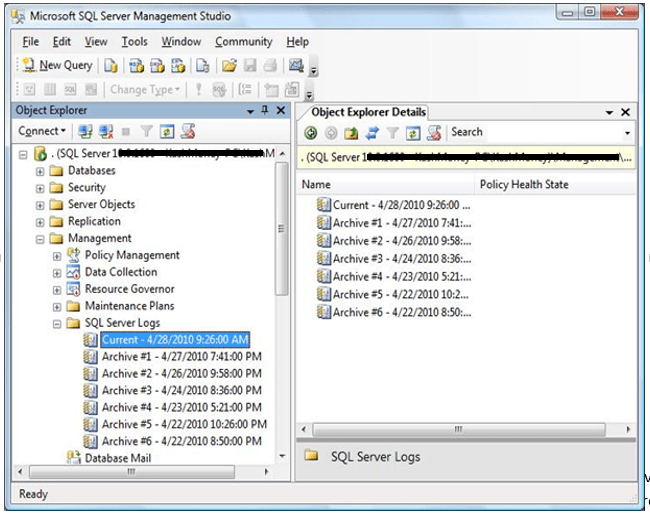Click the Resource Governor icon
The image size is (650, 515).
73,289
